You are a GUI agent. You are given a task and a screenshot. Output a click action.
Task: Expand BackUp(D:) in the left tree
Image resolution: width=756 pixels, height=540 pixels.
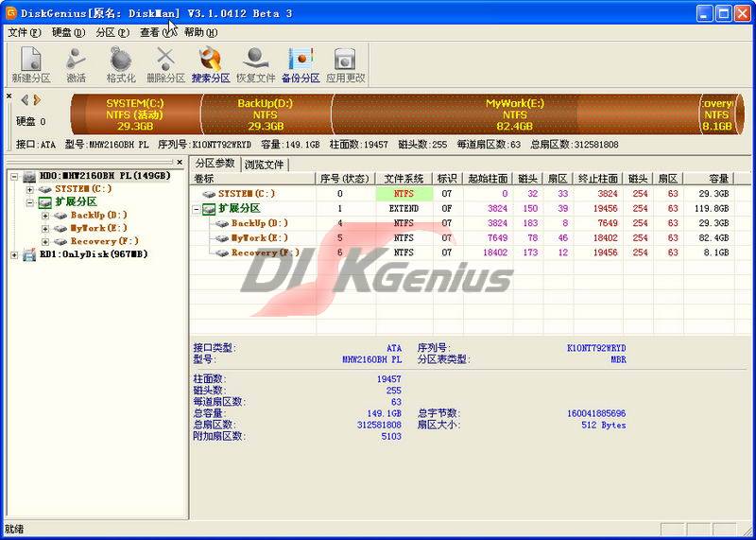click(x=45, y=216)
